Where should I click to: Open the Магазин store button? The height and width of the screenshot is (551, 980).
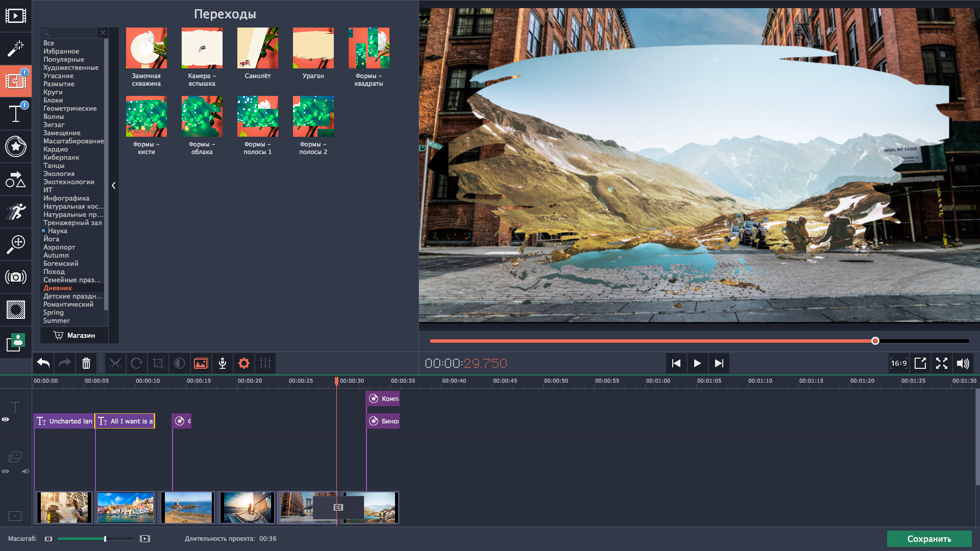(75, 335)
